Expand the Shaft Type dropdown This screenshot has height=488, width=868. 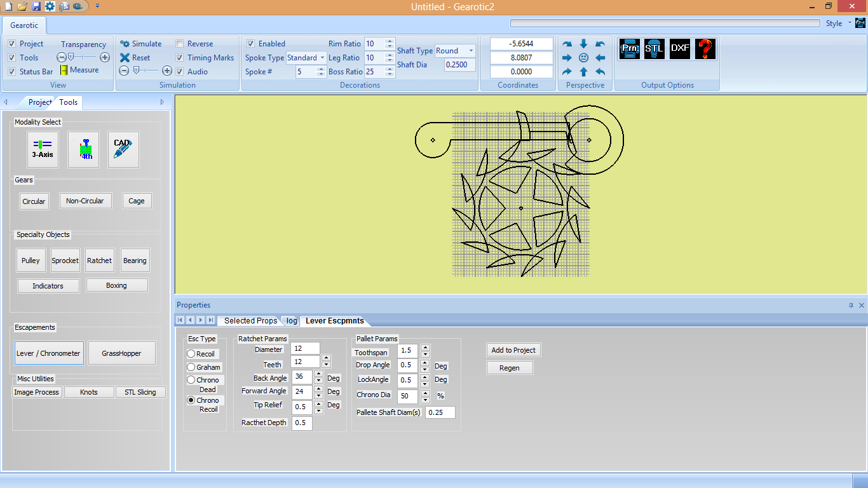point(471,51)
